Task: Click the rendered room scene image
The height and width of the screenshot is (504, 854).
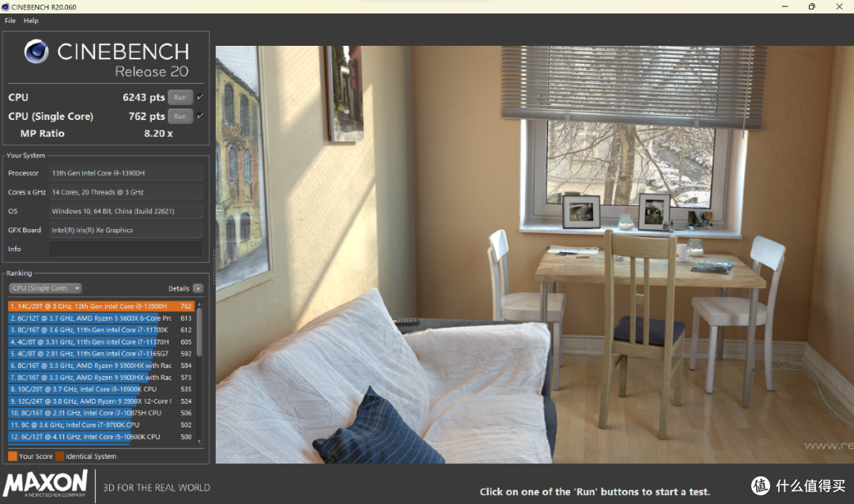Action: pos(535,254)
